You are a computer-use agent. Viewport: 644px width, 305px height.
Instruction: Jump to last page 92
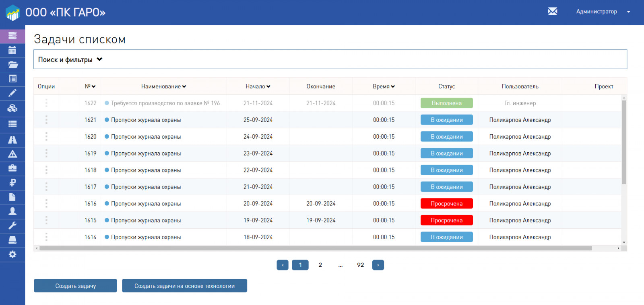tap(361, 265)
